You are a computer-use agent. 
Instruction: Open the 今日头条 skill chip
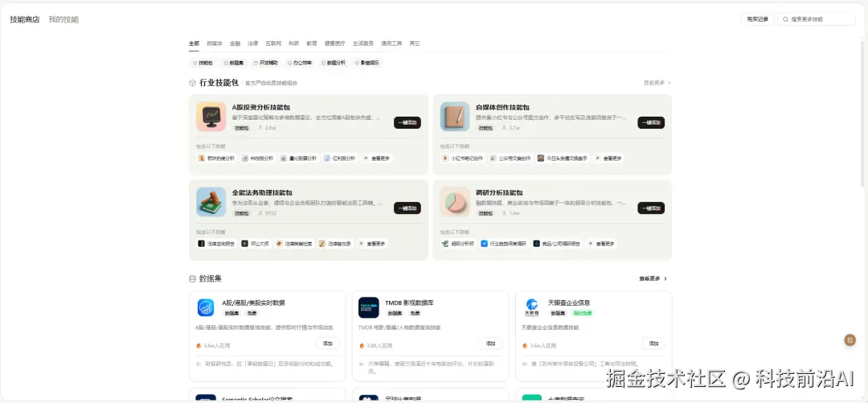pyautogui.click(x=563, y=158)
